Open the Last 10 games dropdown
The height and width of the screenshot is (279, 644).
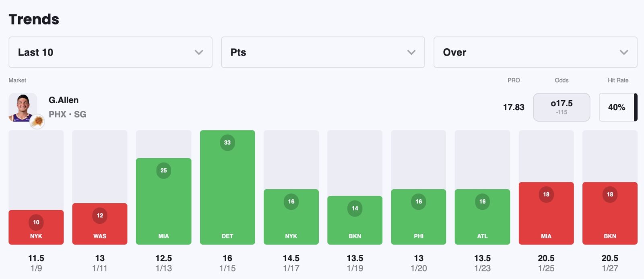(x=110, y=52)
